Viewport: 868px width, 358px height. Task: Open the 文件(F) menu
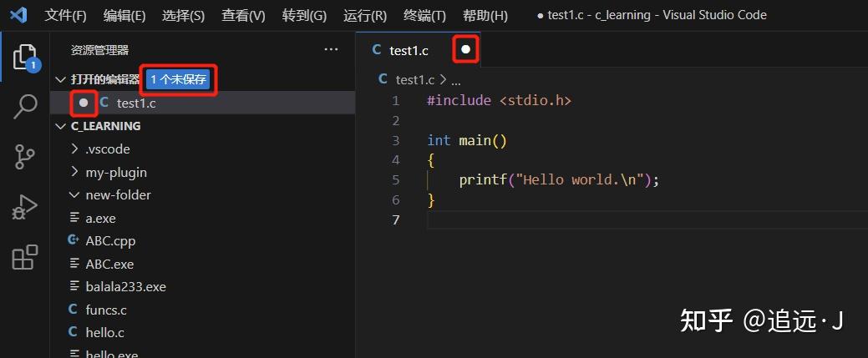click(x=65, y=16)
